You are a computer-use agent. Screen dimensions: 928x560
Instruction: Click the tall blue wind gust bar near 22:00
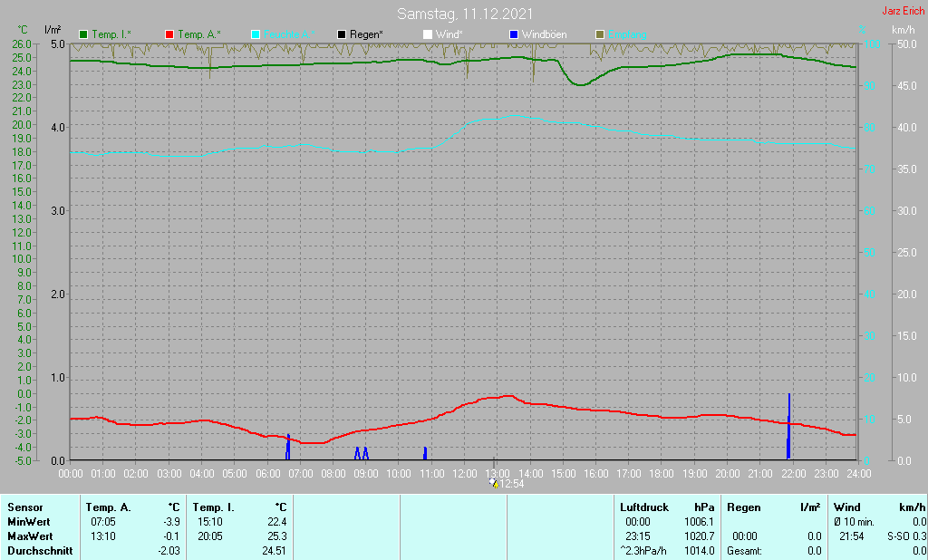788,426
